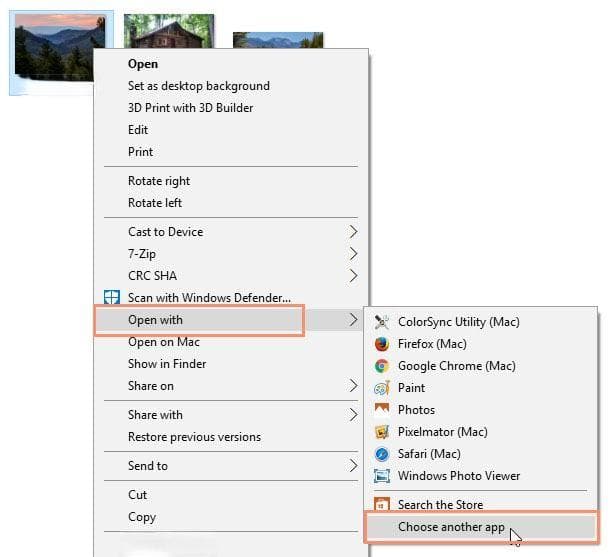Click the Windows Photo Viewer icon
The image size is (613, 557).
(x=382, y=476)
